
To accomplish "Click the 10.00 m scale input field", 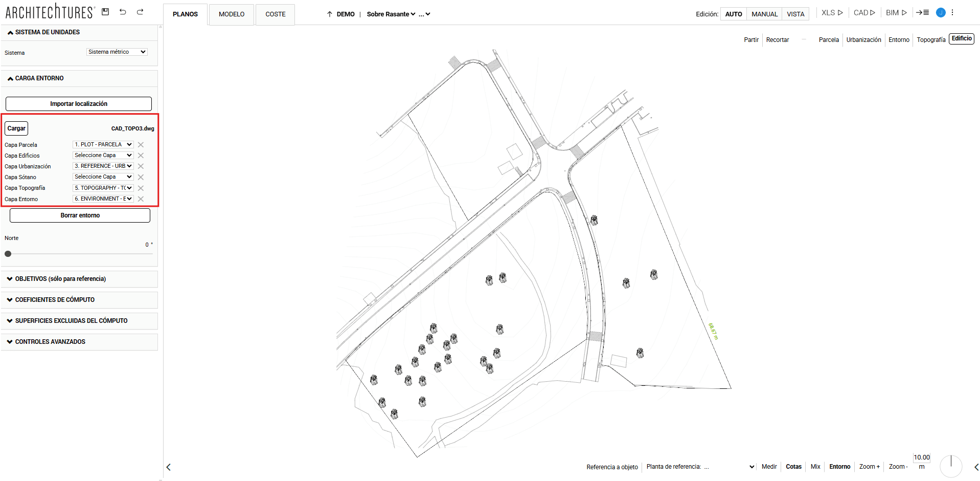I will point(922,457).
